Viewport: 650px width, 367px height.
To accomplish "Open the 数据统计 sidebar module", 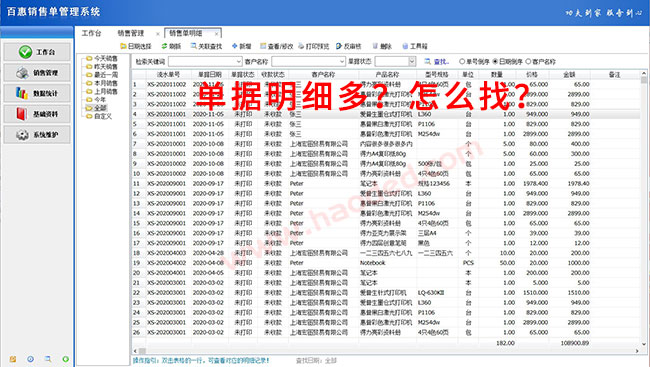I will coord(37,93).
